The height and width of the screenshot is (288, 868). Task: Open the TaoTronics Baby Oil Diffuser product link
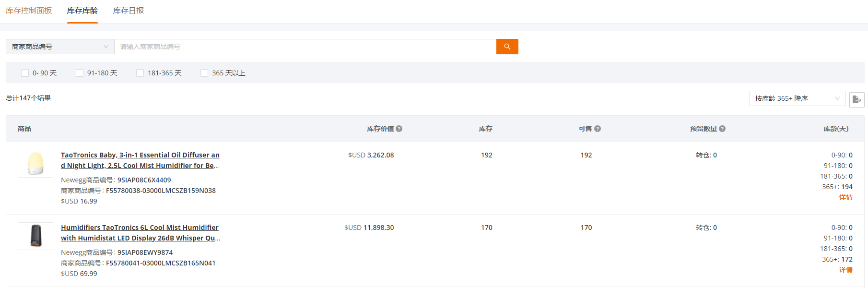[140, 160]
